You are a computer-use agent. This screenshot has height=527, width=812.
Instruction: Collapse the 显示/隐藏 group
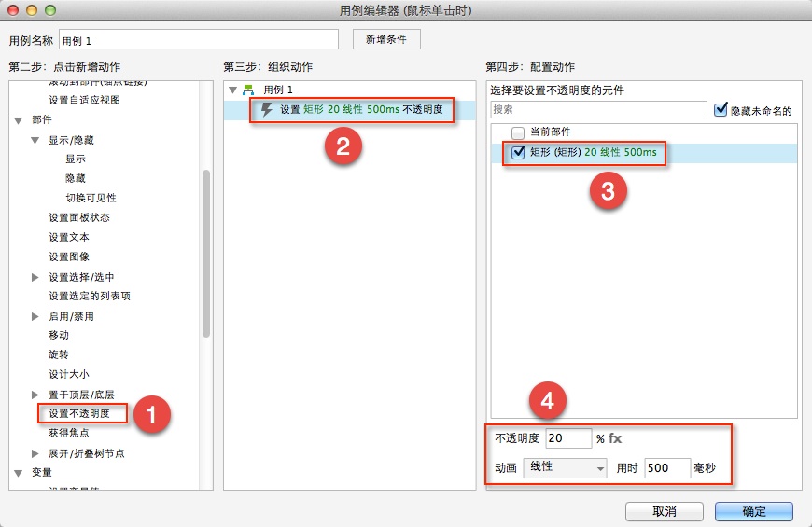[35, 140]
